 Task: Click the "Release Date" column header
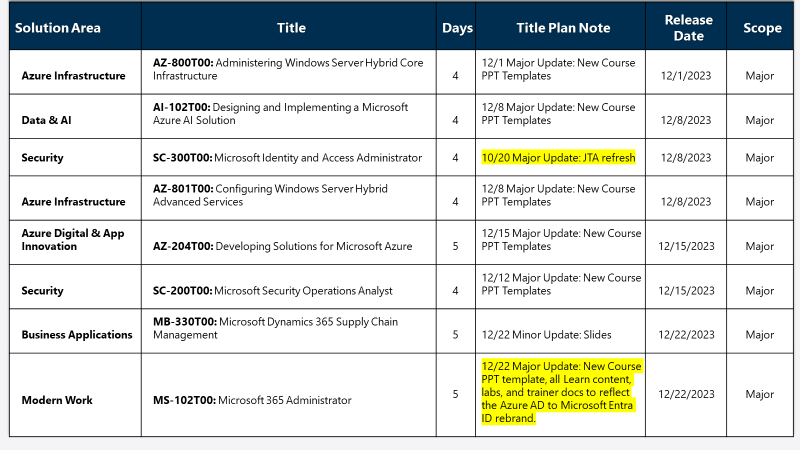(x=688, y=28)
